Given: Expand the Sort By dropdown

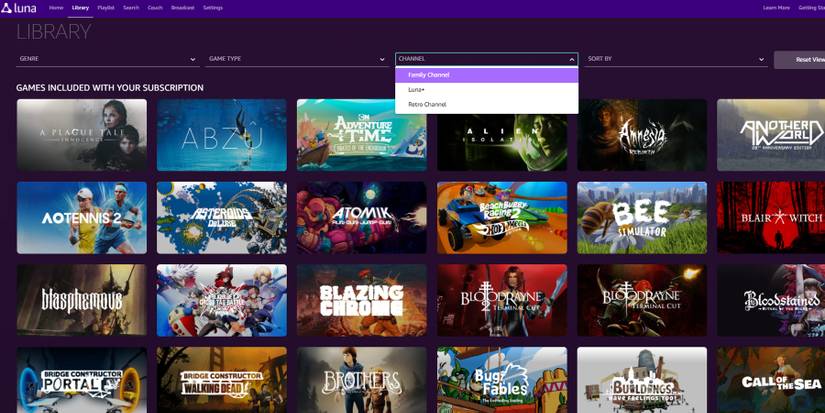Looking at the screenshot, I should point(676,59).
